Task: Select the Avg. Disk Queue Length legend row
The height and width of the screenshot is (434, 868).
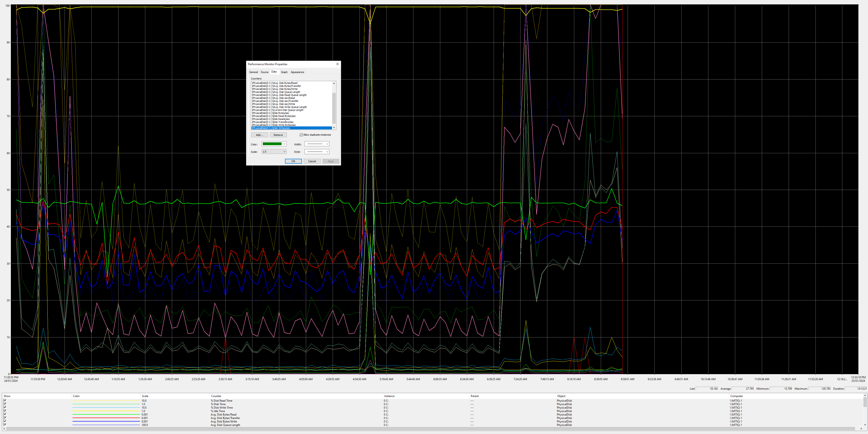Action: pyautogui.click(x=225, y=425)
